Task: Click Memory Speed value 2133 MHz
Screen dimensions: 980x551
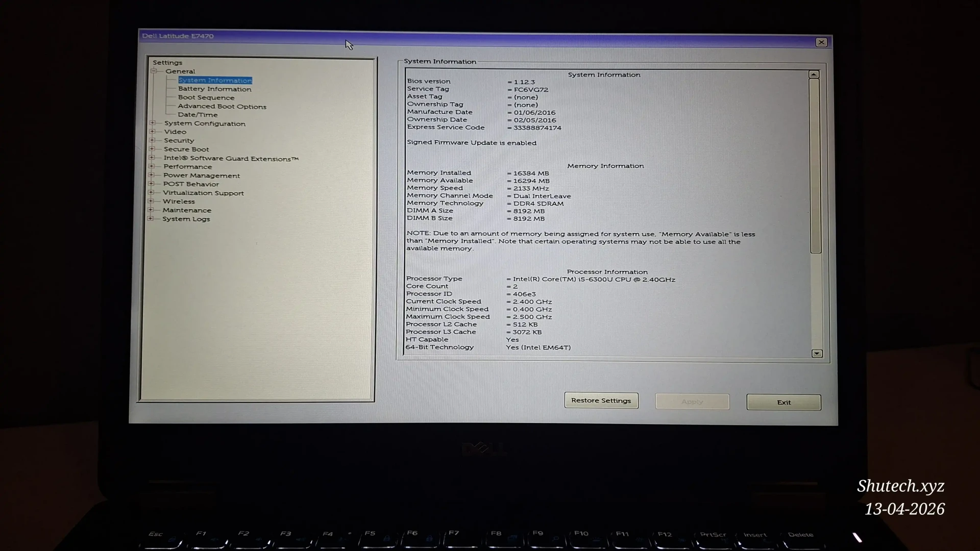Action: [531, 188]
